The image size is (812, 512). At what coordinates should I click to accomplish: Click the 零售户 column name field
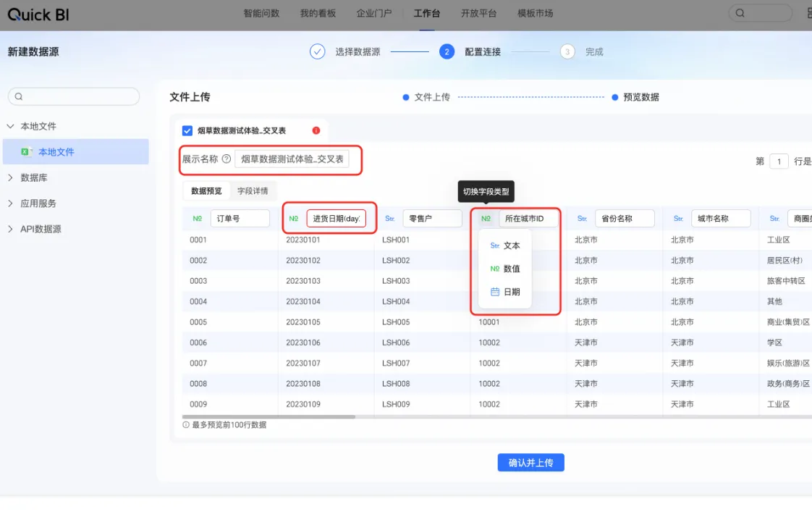[x=432, y=219]
